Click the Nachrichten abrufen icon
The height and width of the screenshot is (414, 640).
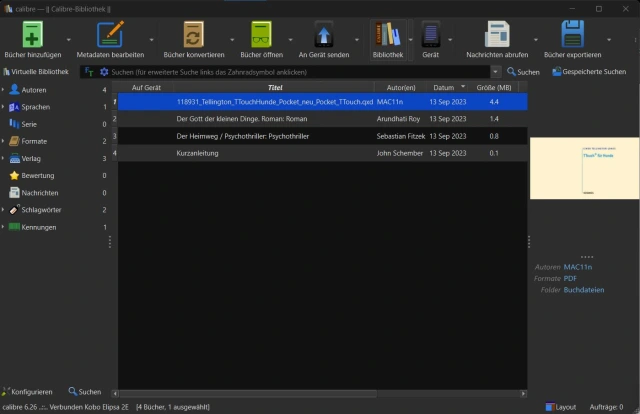(x=497, y=34)
